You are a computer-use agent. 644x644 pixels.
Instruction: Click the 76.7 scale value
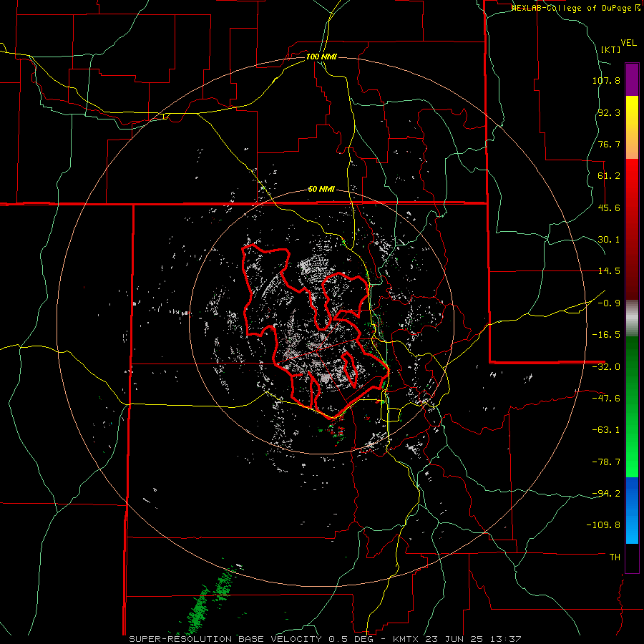point(609,144)
